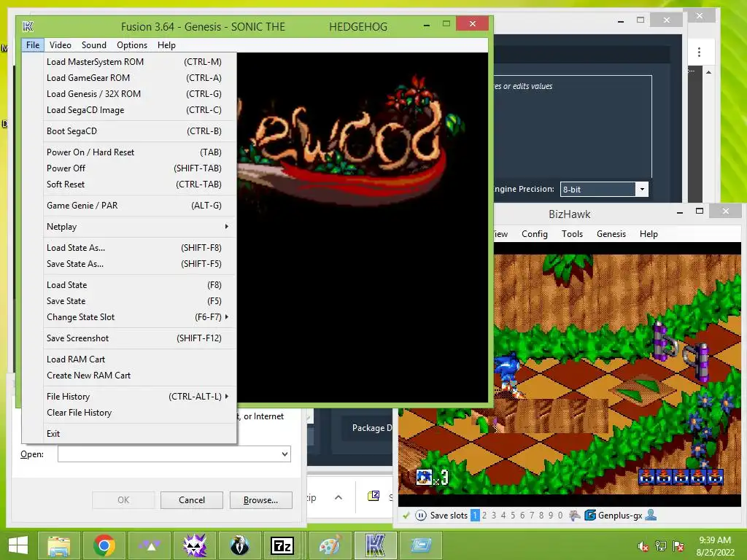The image size is (747, 560).
Task: Click the faucet icon after save slot 0
Action: click(575, 516)
